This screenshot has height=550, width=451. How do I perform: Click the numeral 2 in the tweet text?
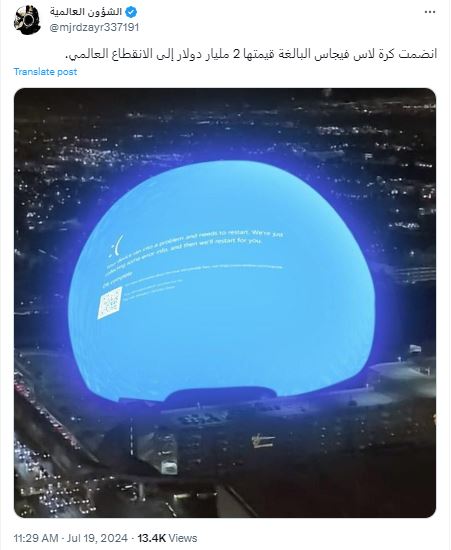click(237, 54)
